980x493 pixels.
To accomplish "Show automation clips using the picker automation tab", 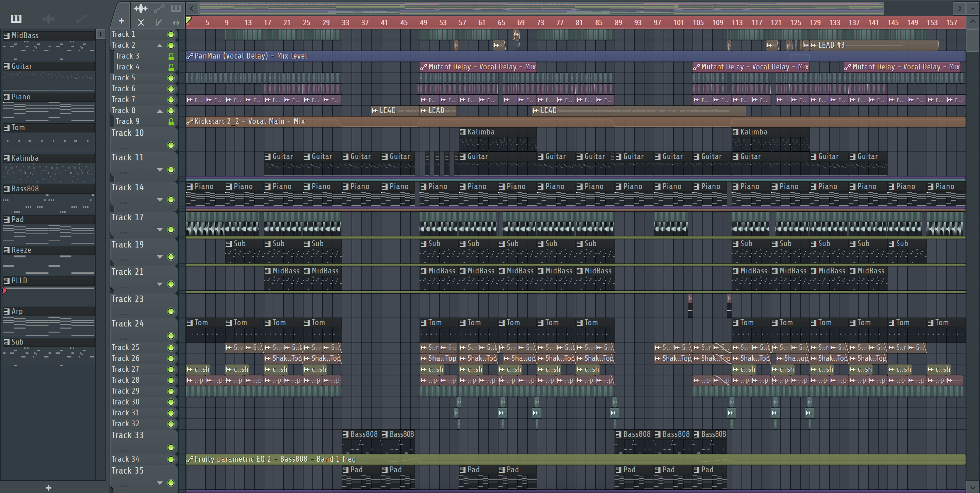I will [81, 19].
